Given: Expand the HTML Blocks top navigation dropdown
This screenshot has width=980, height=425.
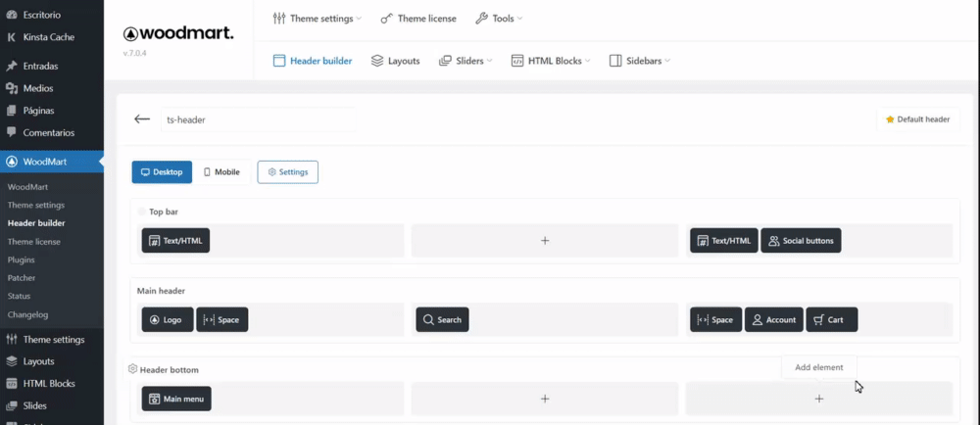Looking at the screenshot, I should [x=551, y=61].
